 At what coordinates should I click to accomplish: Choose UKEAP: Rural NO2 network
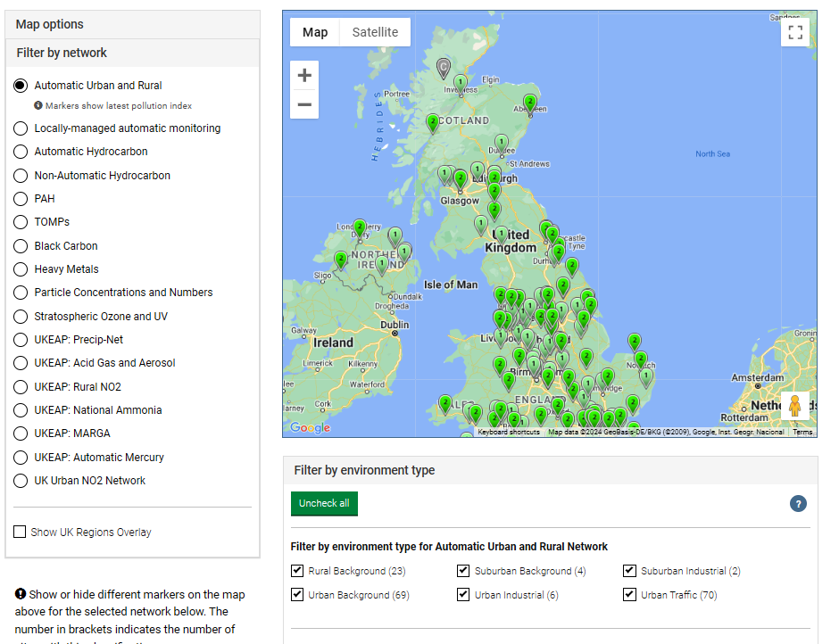pyautogui.click(x=21, y=387)
